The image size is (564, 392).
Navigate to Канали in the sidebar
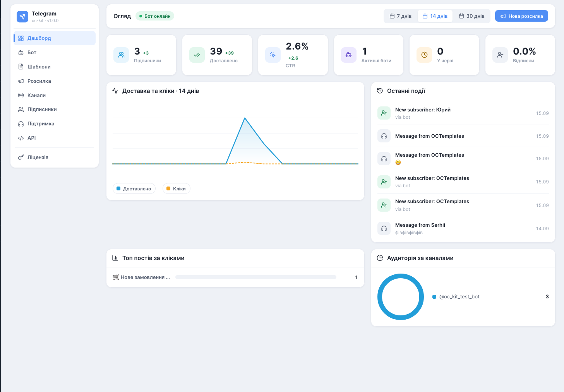pos(55,95)
